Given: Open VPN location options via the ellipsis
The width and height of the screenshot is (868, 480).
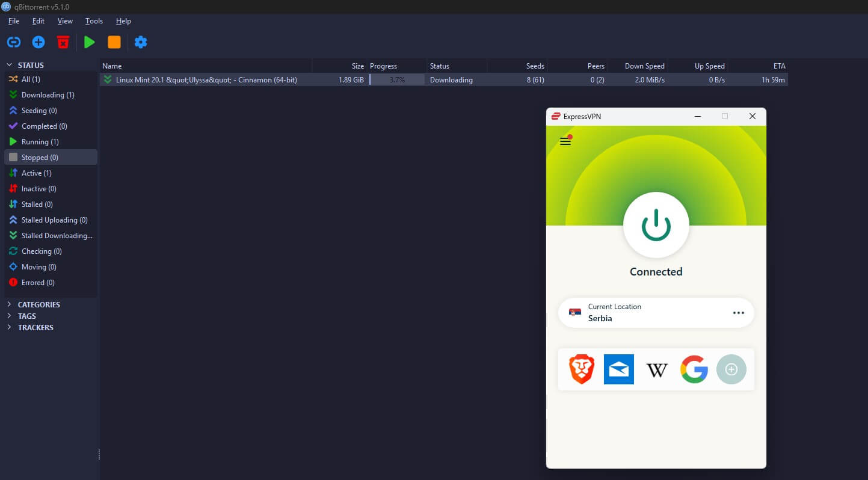Looking at the screenshot, I should click(x=739, y=312).
